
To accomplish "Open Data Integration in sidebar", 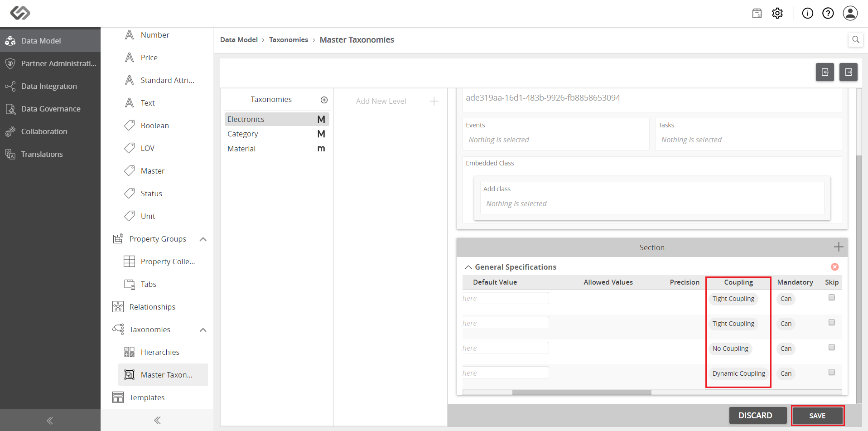I will tap(50, 86).
